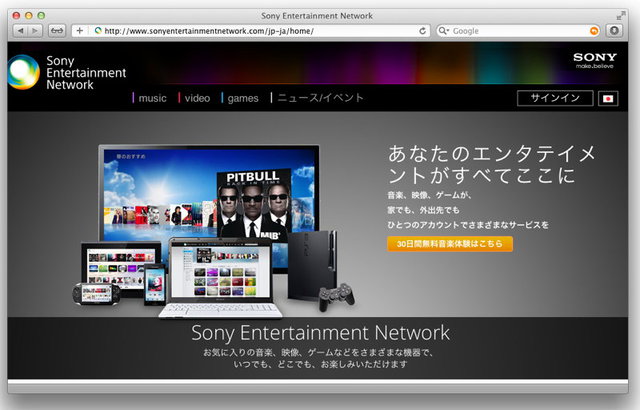The image size is (640, 410).
Task: Click the PlayStation 3 console image
Action: pos(312,265)
